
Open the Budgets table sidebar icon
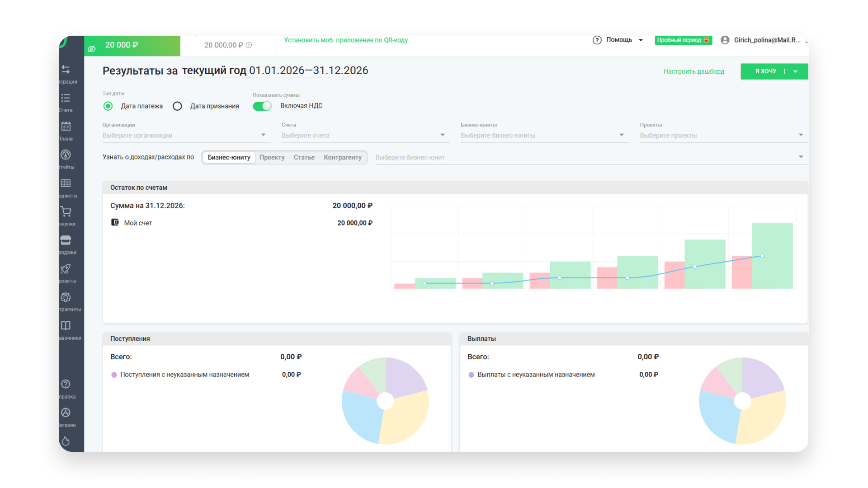[x=66, y=183]
